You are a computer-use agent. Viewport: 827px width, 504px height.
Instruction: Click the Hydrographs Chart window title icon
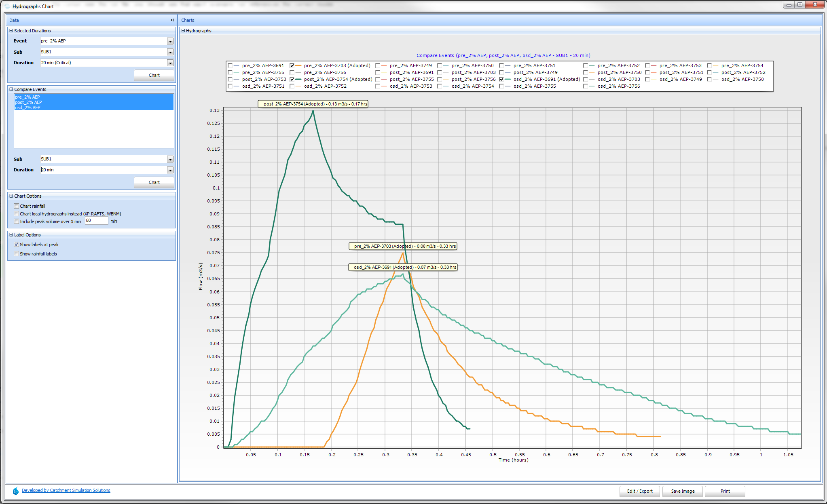7,6
